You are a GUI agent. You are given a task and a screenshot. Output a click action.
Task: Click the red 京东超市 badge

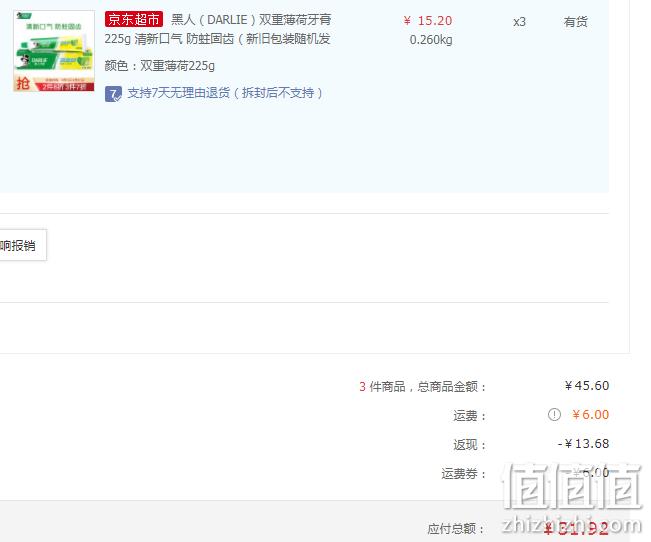pyautogui.click(x=133, y=19)
